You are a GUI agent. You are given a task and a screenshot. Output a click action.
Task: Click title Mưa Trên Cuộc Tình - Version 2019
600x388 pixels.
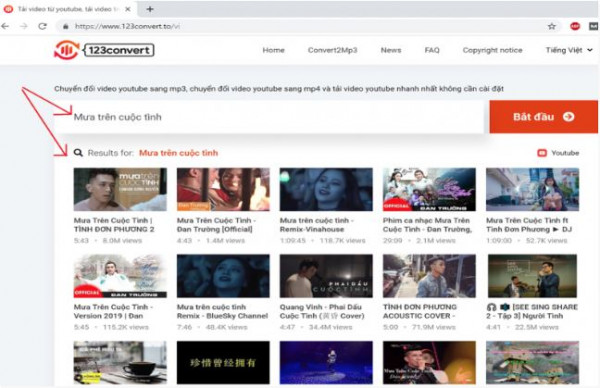(113, 311)
